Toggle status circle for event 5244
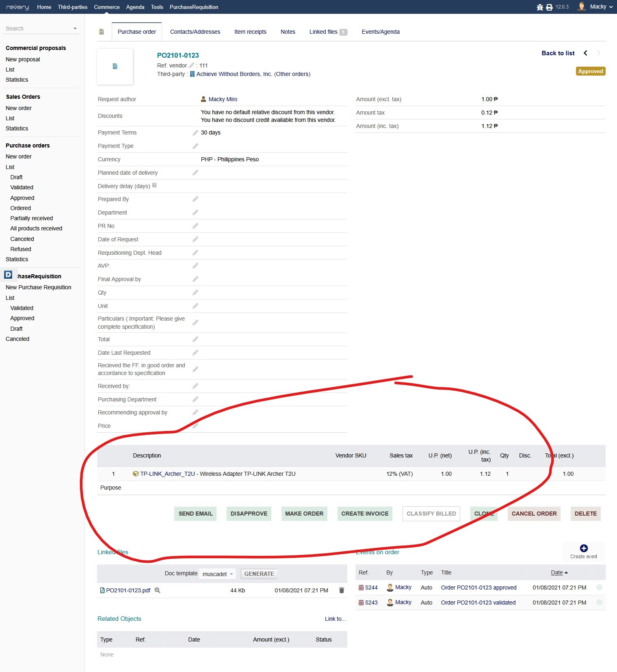 click(x=599, y=587)
